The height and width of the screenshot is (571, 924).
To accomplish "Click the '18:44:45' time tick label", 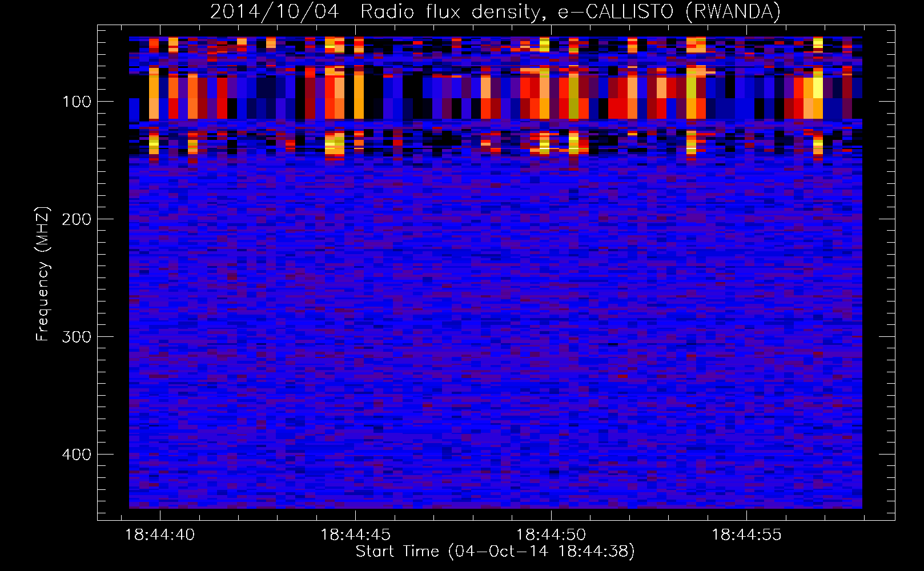I will (355, 534).
